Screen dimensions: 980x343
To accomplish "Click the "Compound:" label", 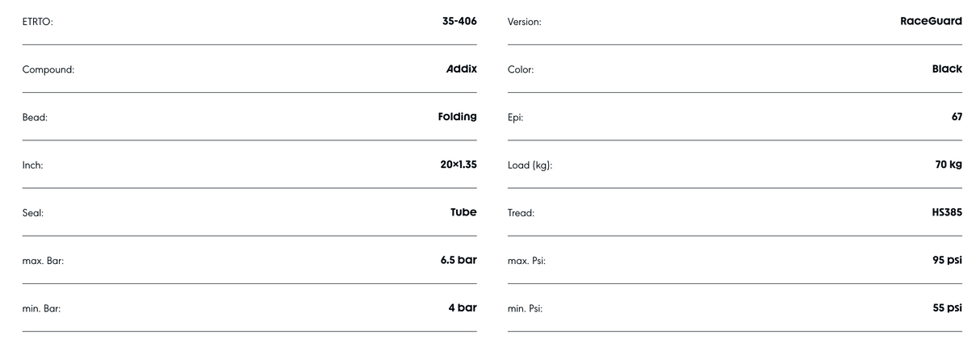I will click(x=48, y=69).
